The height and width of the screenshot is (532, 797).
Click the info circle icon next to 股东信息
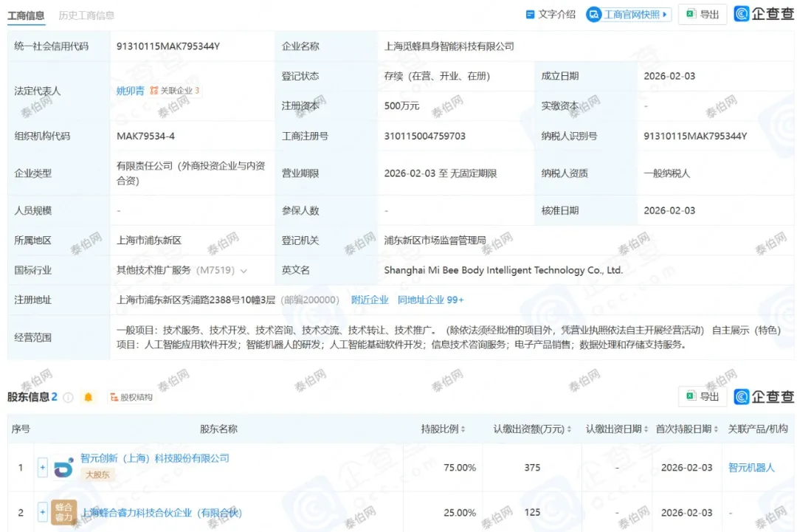coord(69,398)
